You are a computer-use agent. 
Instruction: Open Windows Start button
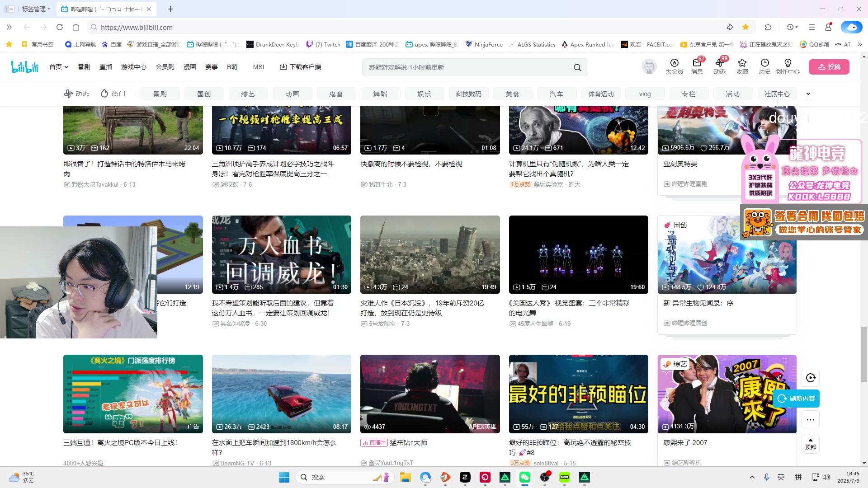(284, 477)
